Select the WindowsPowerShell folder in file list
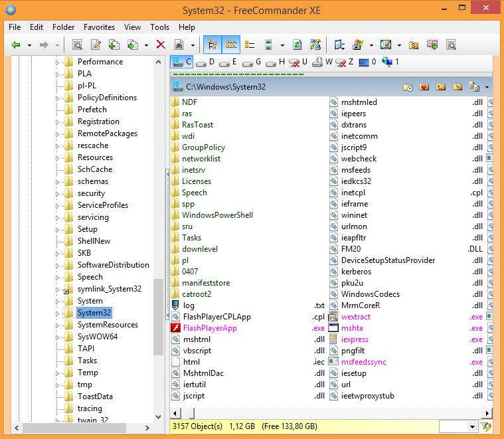Screen dimensions: 504x439 (x=217, y=215)
